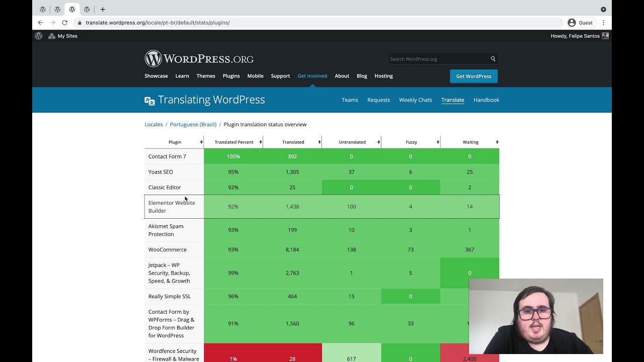
Task: Click Elementor untranslated count 100
Action: pos(351,207)
